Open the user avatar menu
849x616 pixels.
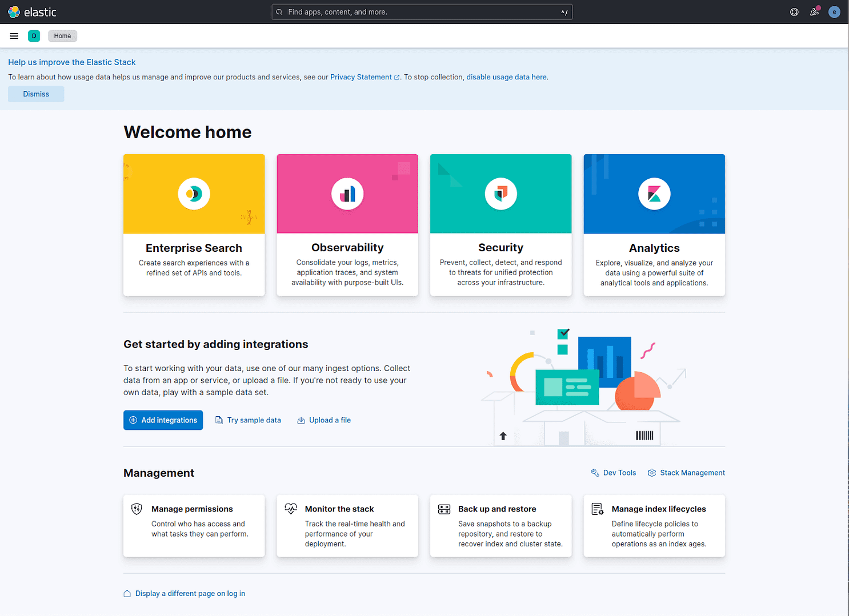834,11
